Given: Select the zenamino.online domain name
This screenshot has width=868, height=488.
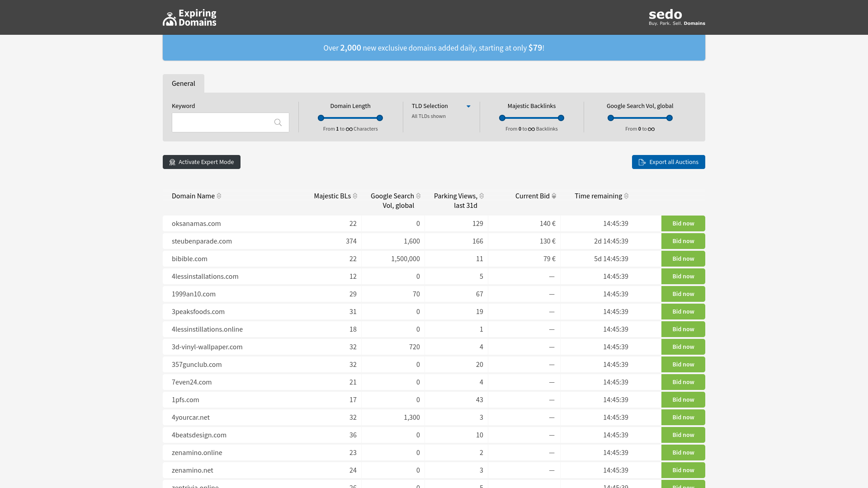Looking at the screenshot, I should [197, 452].
